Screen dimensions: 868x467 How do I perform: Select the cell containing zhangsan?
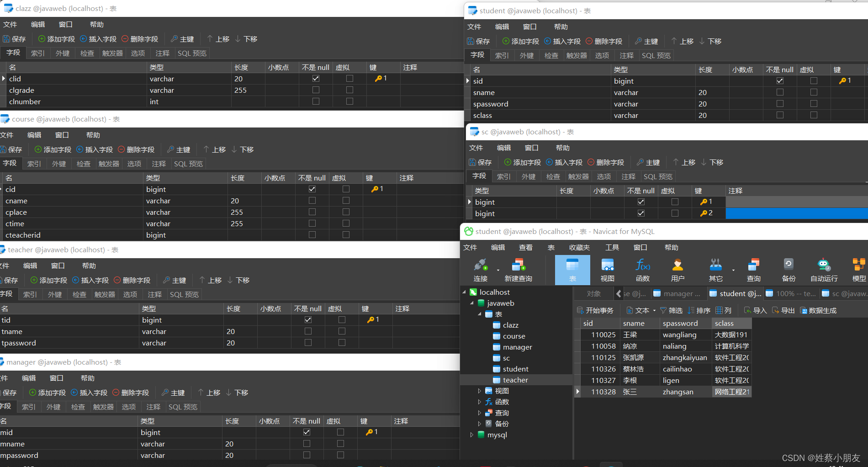pyautogui.click(x=686, y=392)
